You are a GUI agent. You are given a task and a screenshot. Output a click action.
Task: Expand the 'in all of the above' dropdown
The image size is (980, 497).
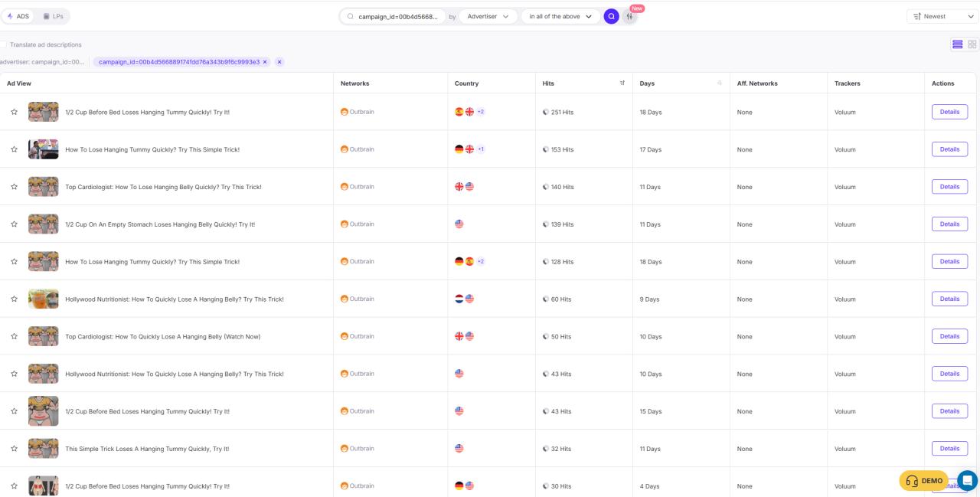click(x=560, y=16)
